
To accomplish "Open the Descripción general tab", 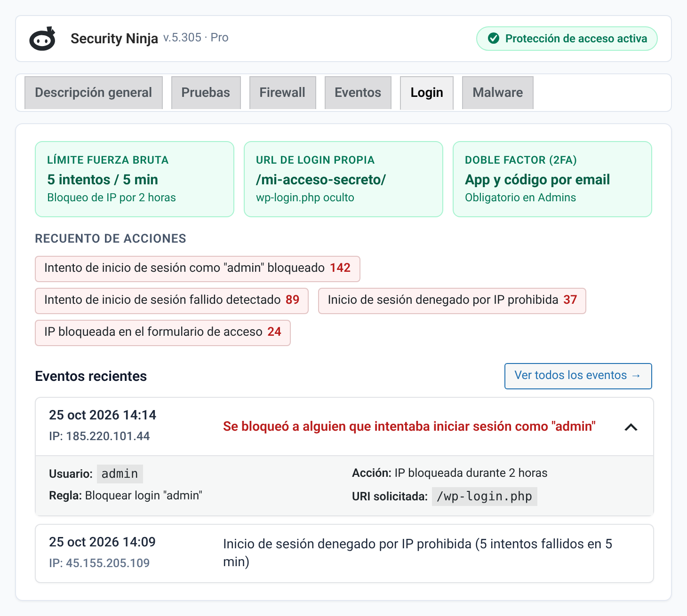I will pos(94,93).
